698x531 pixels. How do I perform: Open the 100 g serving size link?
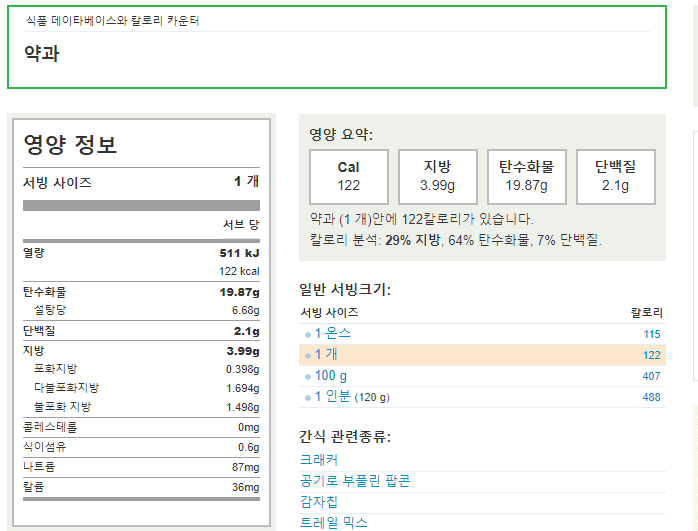[x=331, y=376]
